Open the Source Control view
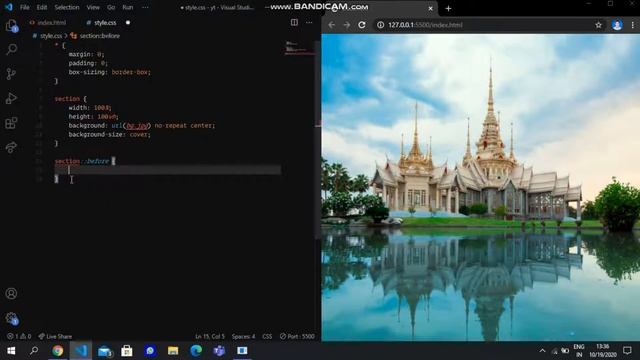640x360 pixels. [x=11, y=74]
